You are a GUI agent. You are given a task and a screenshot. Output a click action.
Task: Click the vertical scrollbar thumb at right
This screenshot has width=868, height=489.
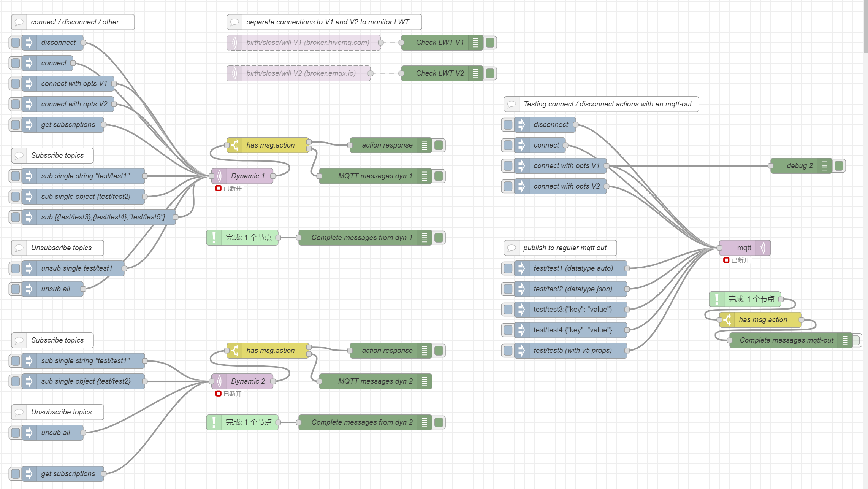pos(865,27)
